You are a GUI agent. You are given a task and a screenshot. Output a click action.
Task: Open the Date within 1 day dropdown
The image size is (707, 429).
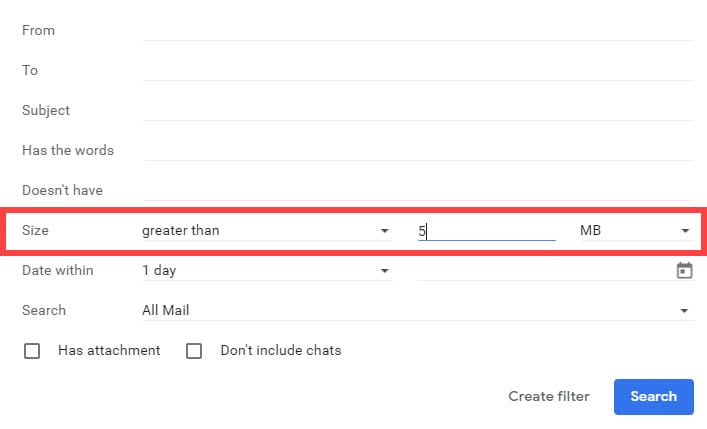pos(265,271)
